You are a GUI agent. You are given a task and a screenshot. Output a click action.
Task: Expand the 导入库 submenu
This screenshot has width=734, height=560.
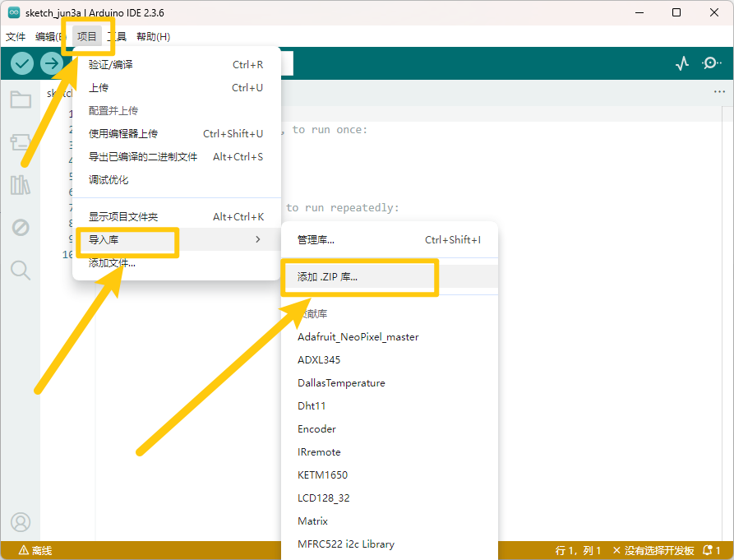point(177,240)
